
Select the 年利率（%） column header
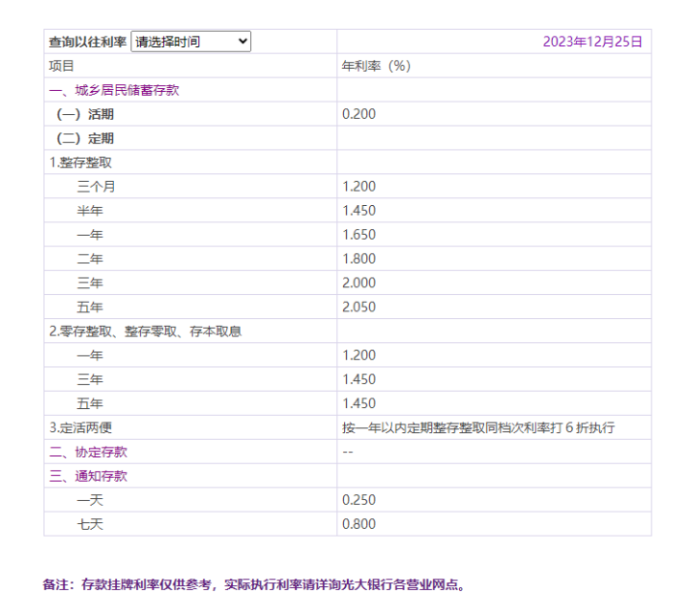(x=377, y=66)
